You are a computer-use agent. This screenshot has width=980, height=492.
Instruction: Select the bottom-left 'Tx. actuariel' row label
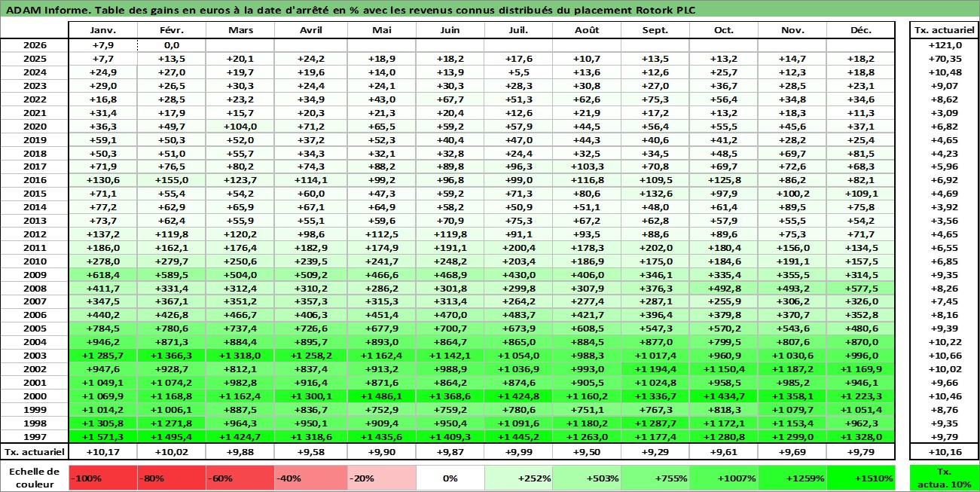[x=35, y=452]
